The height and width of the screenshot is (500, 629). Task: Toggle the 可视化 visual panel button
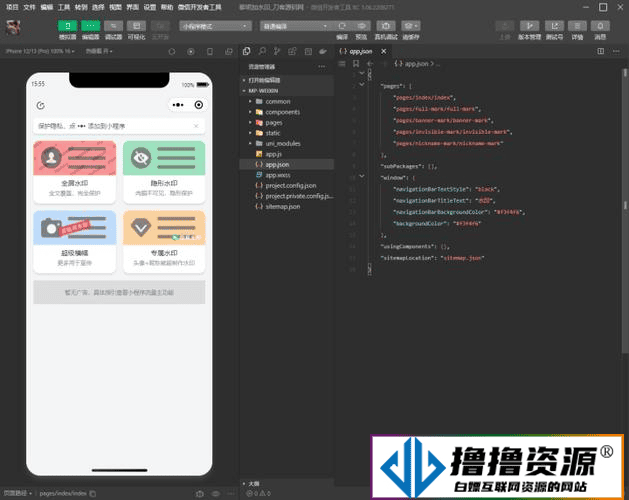(x=136, y=26)
